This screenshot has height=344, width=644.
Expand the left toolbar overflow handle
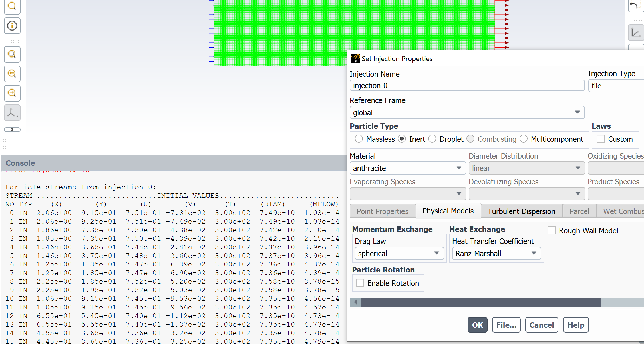tap(12, 130)
